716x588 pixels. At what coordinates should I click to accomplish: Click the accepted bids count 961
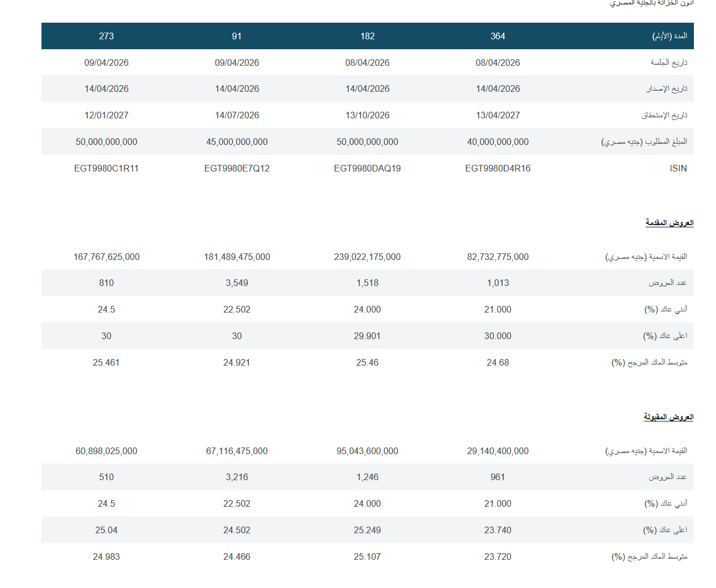point(498,477)
